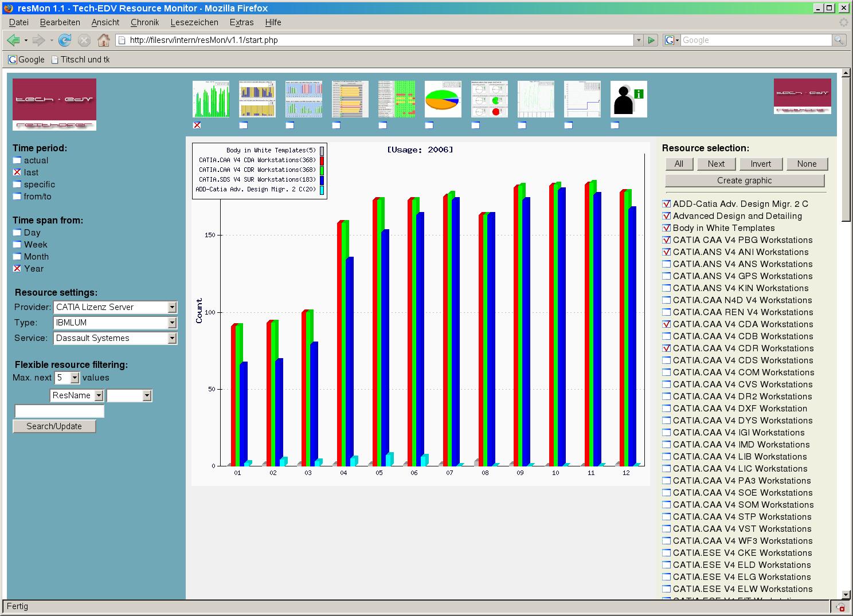Open the Lesezeichen menu

pyautogui.click(x=194, y=22)
